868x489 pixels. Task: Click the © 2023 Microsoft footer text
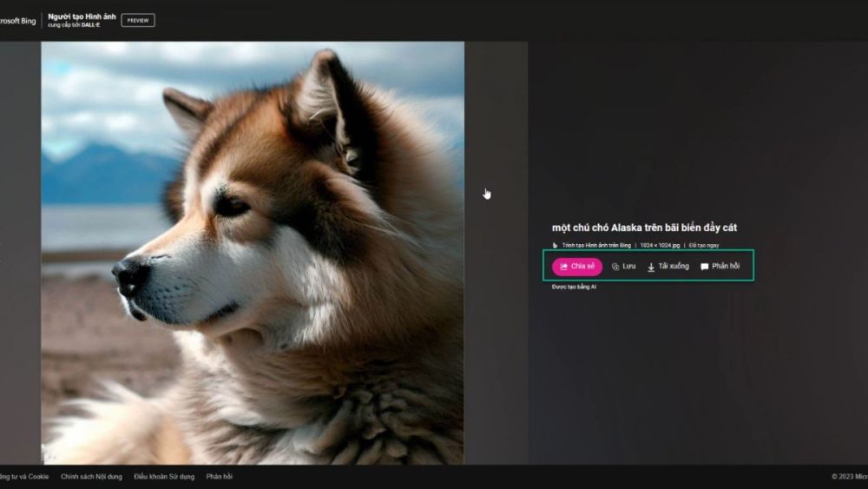[x=849, y=476]
